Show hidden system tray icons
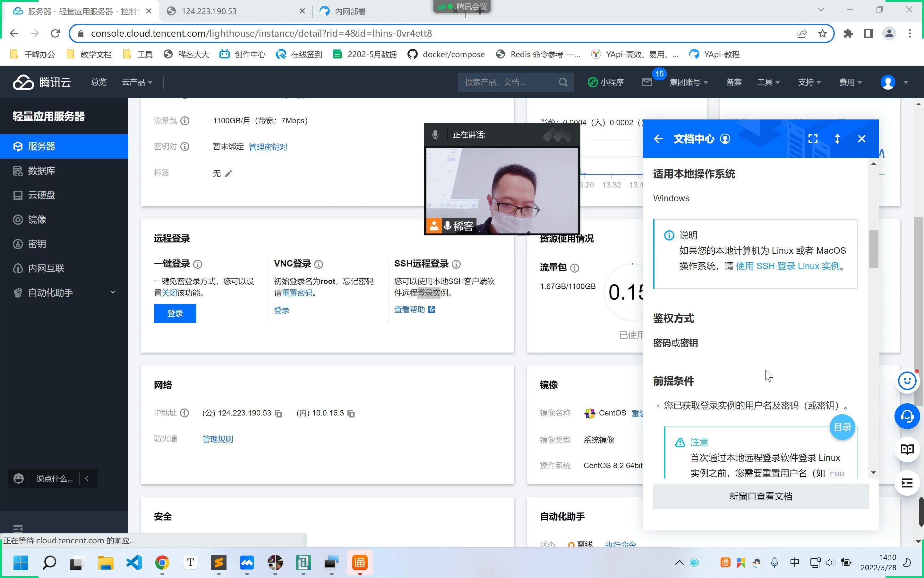This screenshot has width=924, height=578. click(679, 562)
